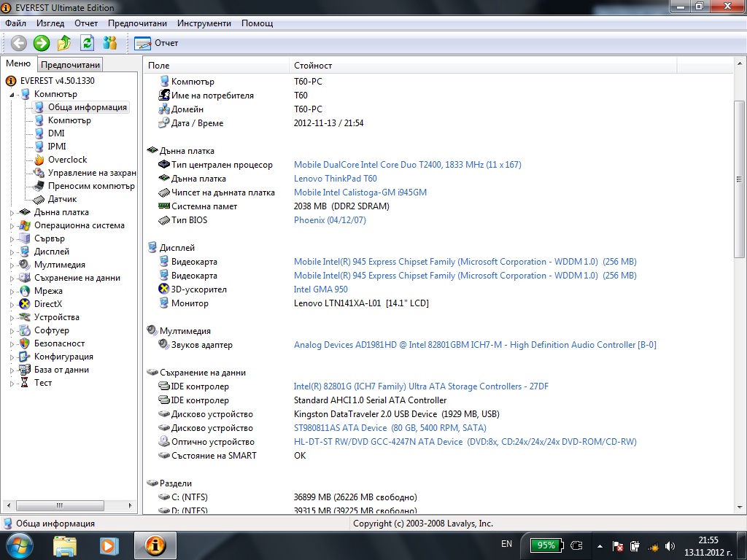Screen dimensions: 747x560
Task: Open the Изглед menu
Action: [x=50, y=23]
